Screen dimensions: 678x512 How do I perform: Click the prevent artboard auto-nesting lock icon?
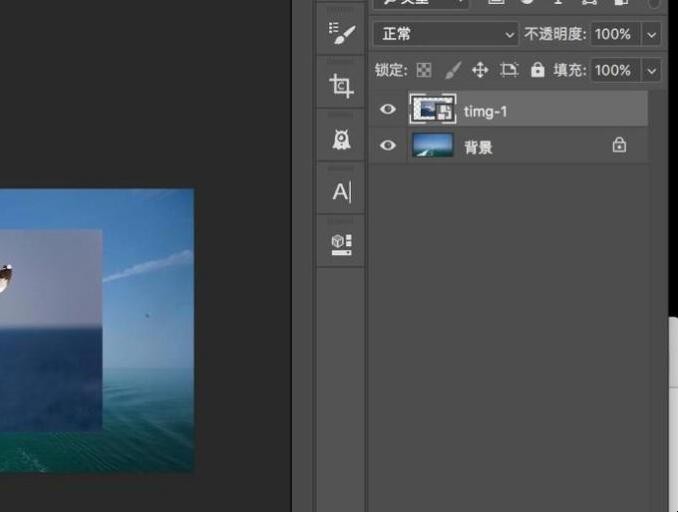[509, 70]
